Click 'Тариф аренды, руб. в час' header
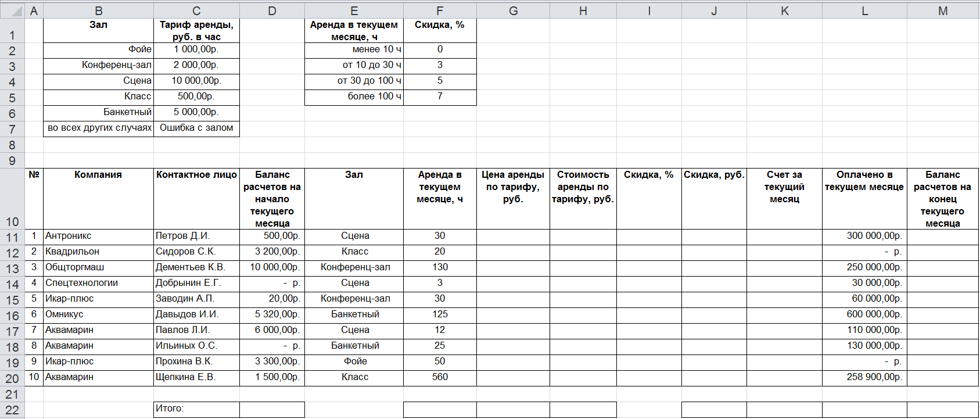This screenshot has width=980, height=419. click(x=196, y=30)
